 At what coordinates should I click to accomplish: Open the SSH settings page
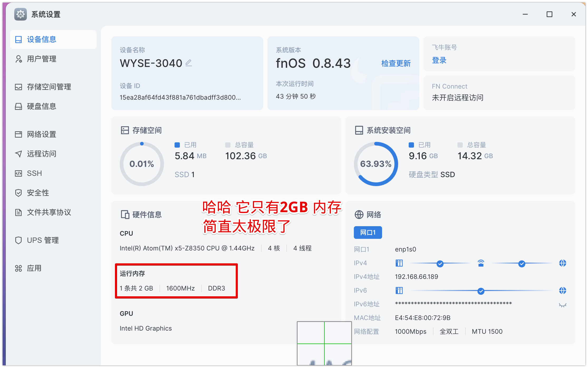click(34, 173)
